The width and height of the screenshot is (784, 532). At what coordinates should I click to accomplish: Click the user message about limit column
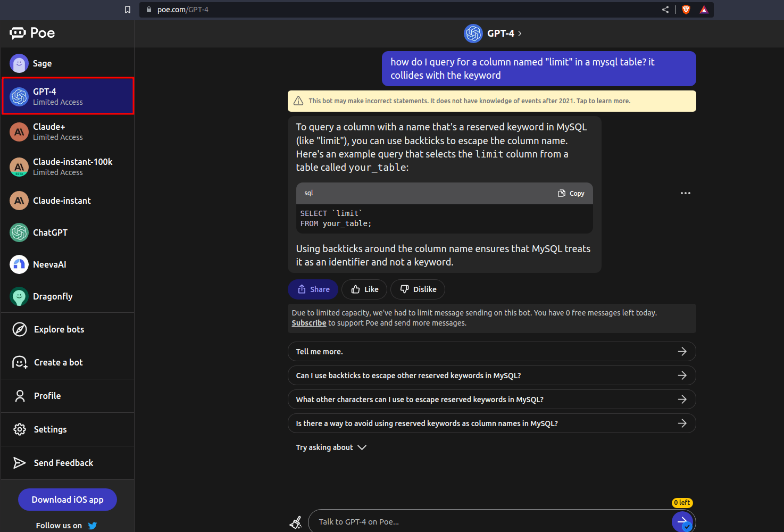click(539, 69)
